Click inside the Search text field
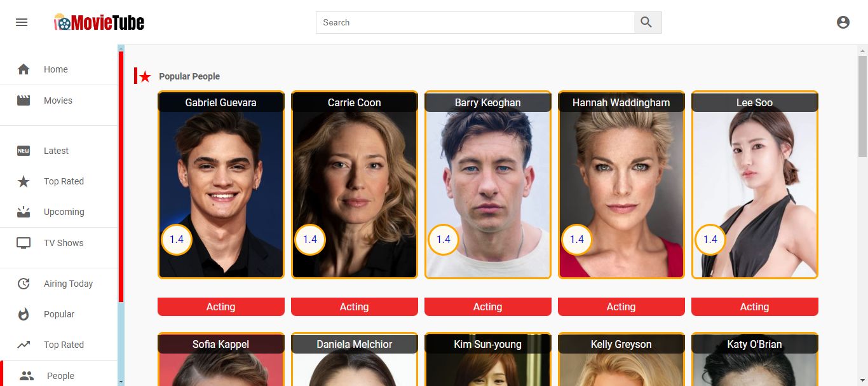This screenshot has width=868, height=386. click(475, 22)
